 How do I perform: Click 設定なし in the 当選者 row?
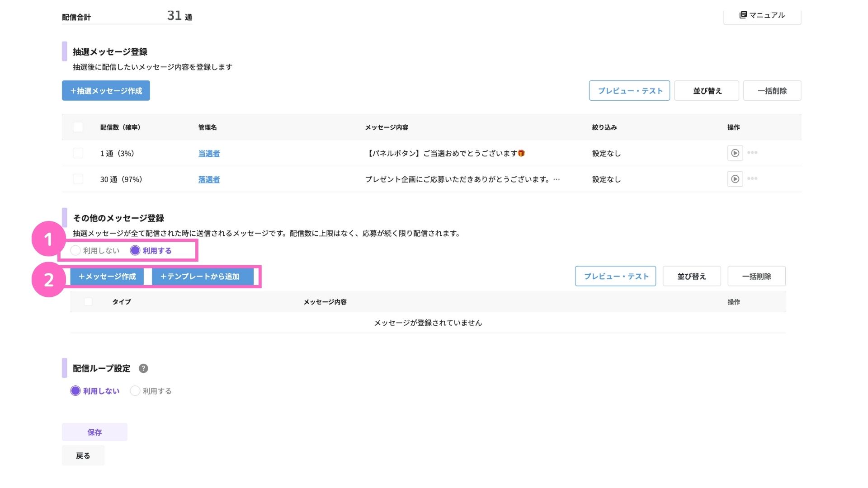pos(606,154)
